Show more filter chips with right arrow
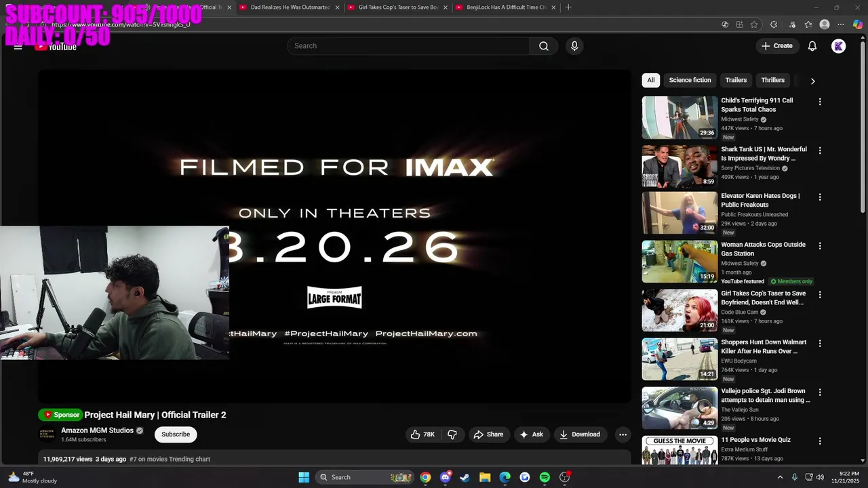868x488 pixels. point(812,81)
